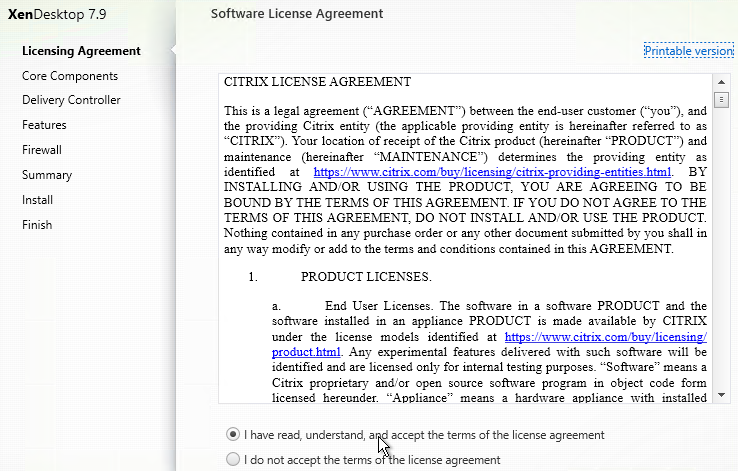Select the Licensing Agreement step
Viewport: 738px width, 471px height.
click(81, 51)
